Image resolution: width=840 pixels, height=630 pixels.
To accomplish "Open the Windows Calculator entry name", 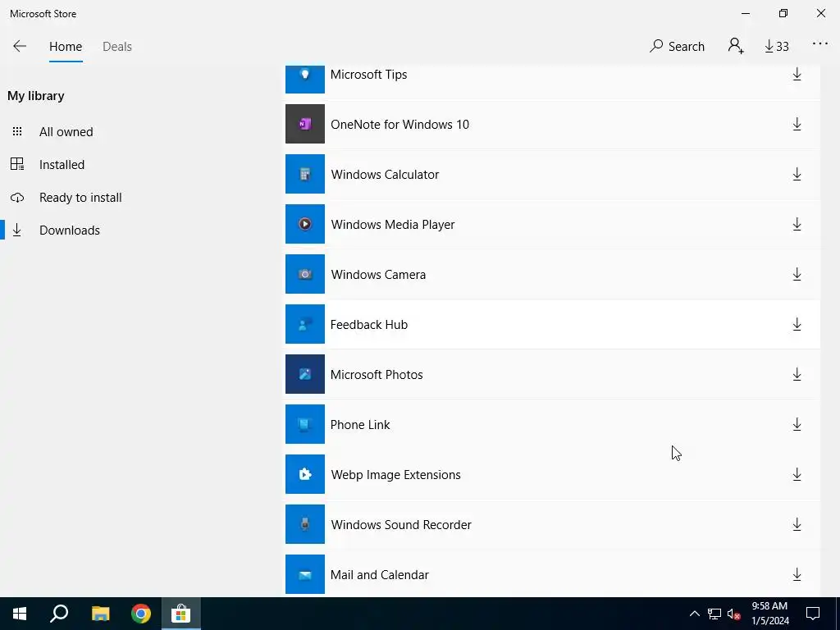I will (x=385, y=174).
